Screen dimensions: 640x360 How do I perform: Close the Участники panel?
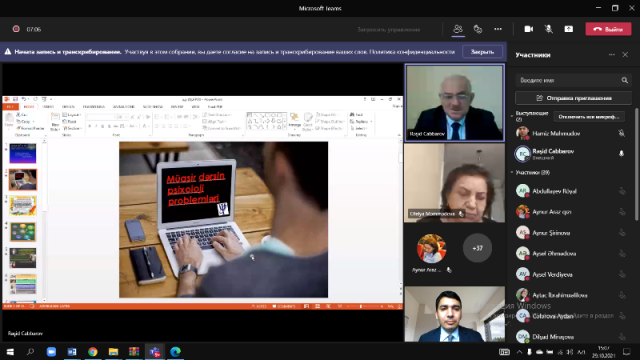coord(625,55)
